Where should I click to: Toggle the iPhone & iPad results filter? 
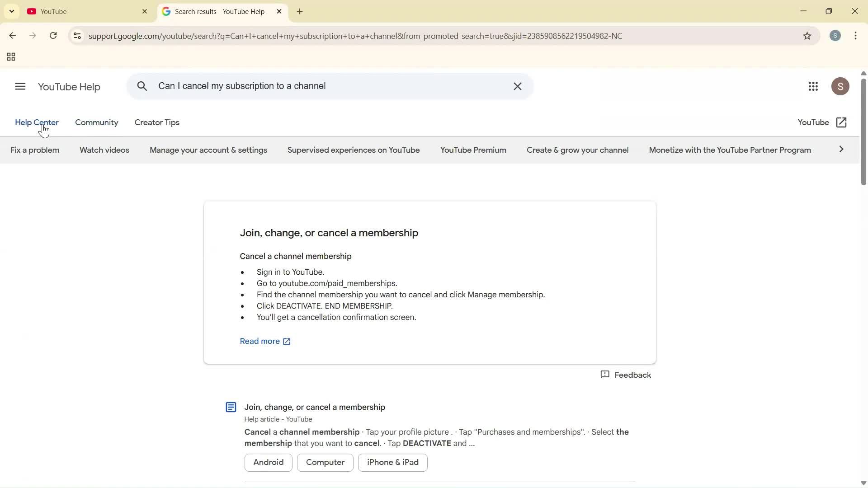pyautogui.click(x=392, y=462)
